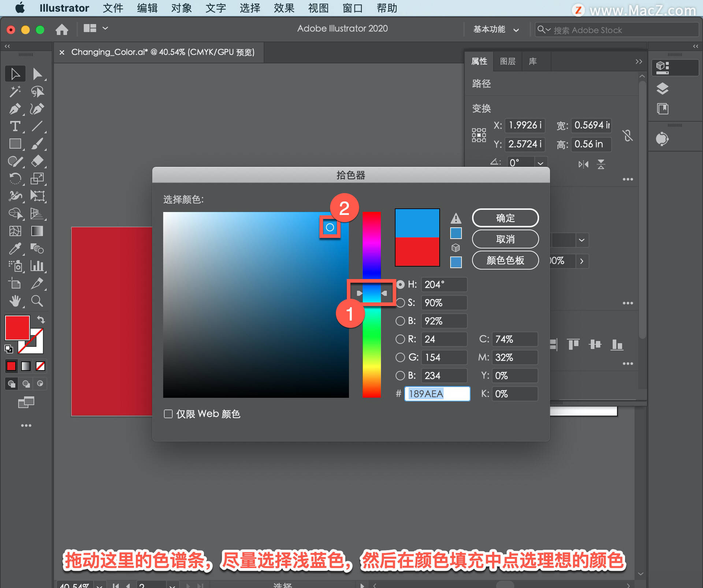Flip selection horizontally icon
703x588 pixels.
tap(583, 164)
